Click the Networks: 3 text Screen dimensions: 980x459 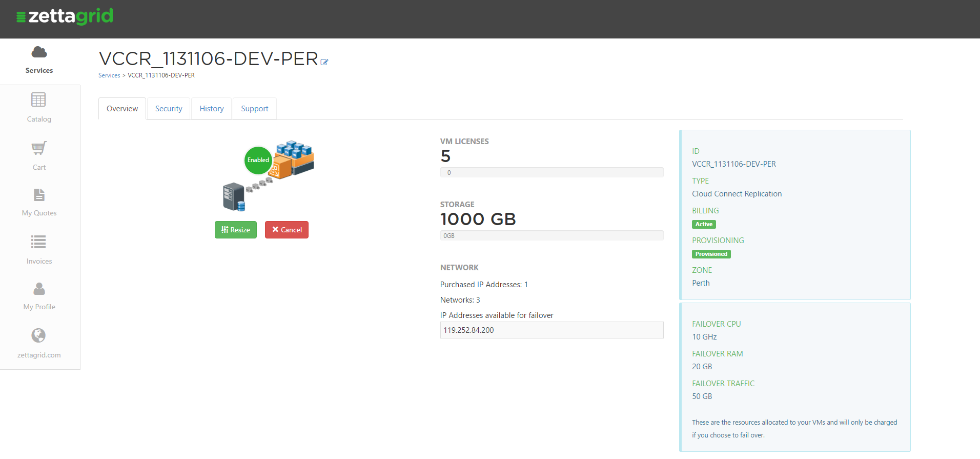point(460,300)
